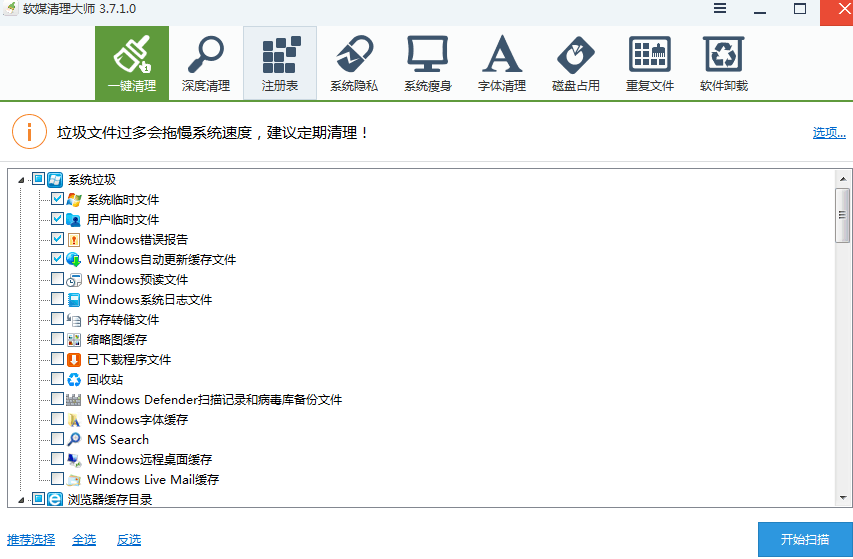The image size is (853, 559).
Task: Uncheck the Windows自动更新缓存文件 checkbox
Action: 57,258
